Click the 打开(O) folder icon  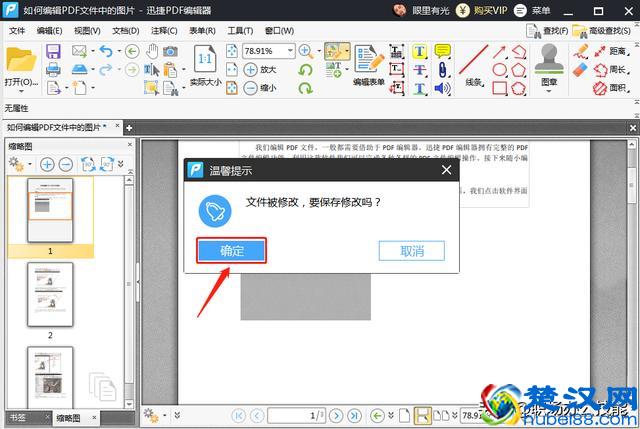21,60
